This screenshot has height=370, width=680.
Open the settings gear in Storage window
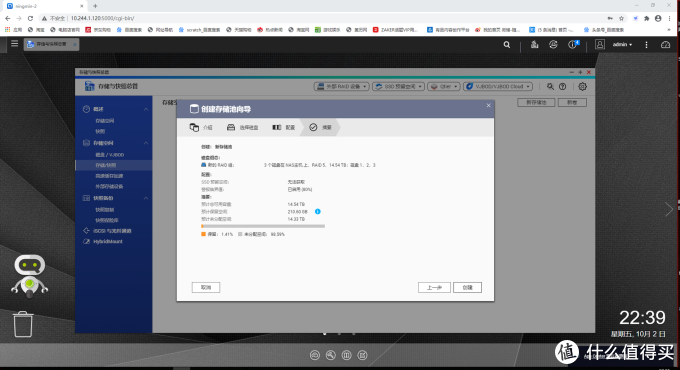coord(582,87)
